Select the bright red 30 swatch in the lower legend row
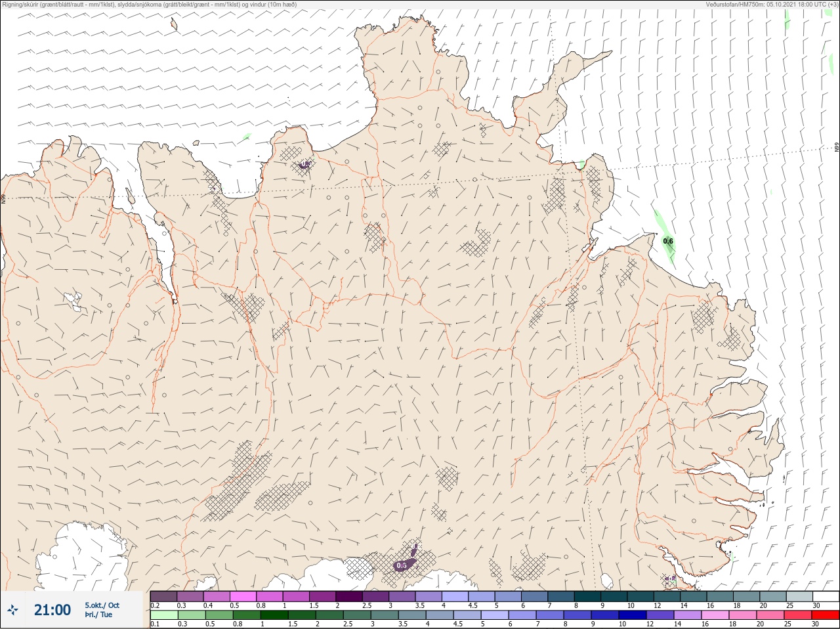The image size is (840, 629). point(826,615)
